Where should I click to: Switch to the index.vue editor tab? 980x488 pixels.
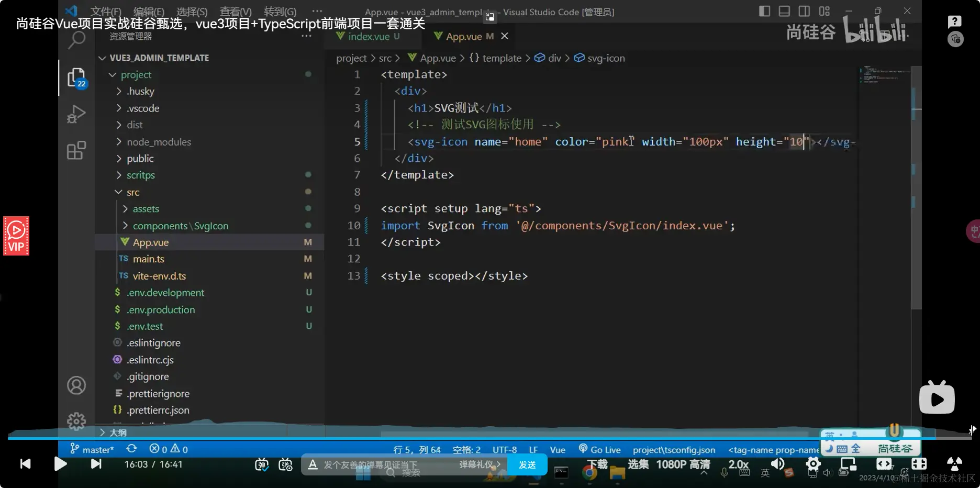point(369,37)
